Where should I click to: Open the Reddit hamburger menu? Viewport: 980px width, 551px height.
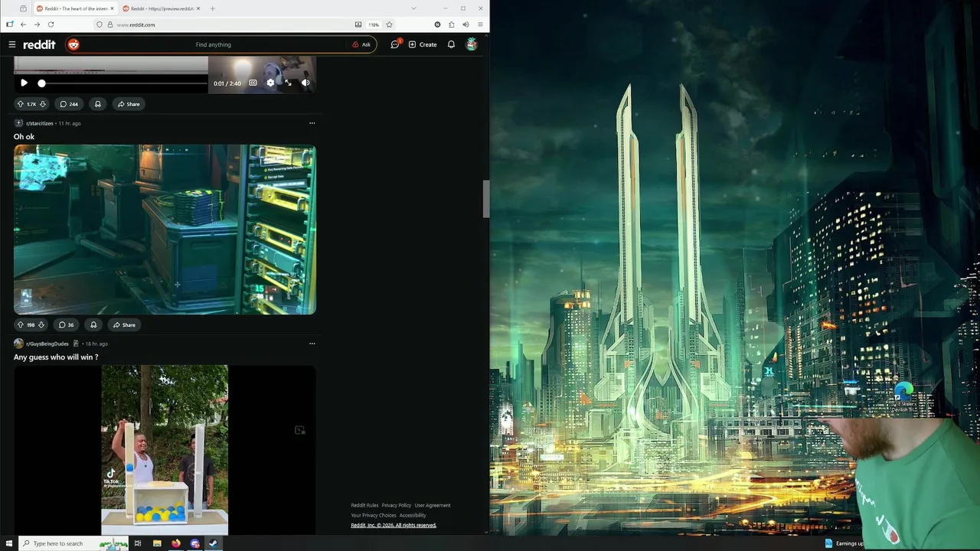coord(11,44)
